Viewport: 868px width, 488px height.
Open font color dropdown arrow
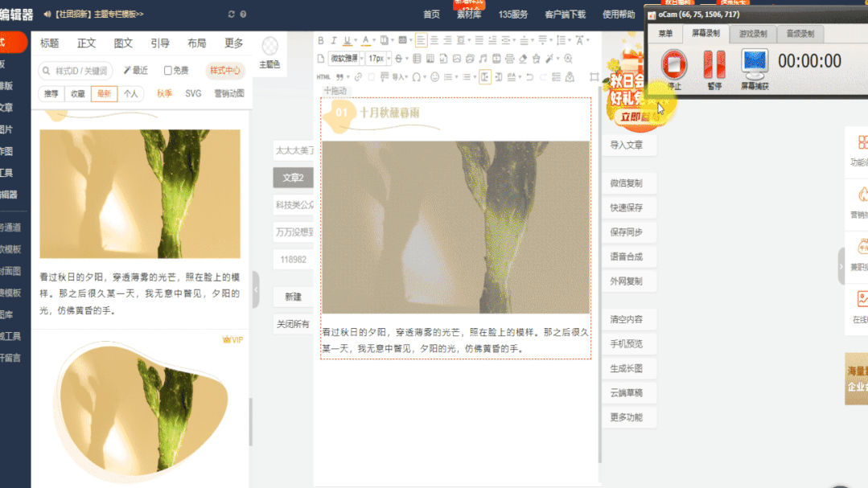pos(375,40)
